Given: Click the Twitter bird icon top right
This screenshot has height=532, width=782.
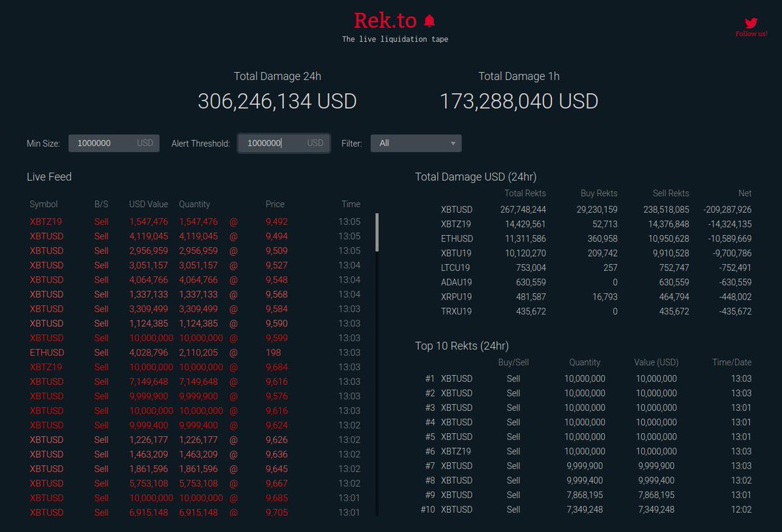Looking at the screenshot, I should click(751, 24).
